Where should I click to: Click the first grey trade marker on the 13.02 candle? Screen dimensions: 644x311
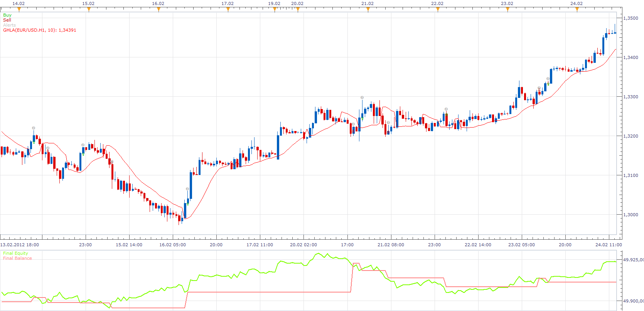click(x=34, y=128)
